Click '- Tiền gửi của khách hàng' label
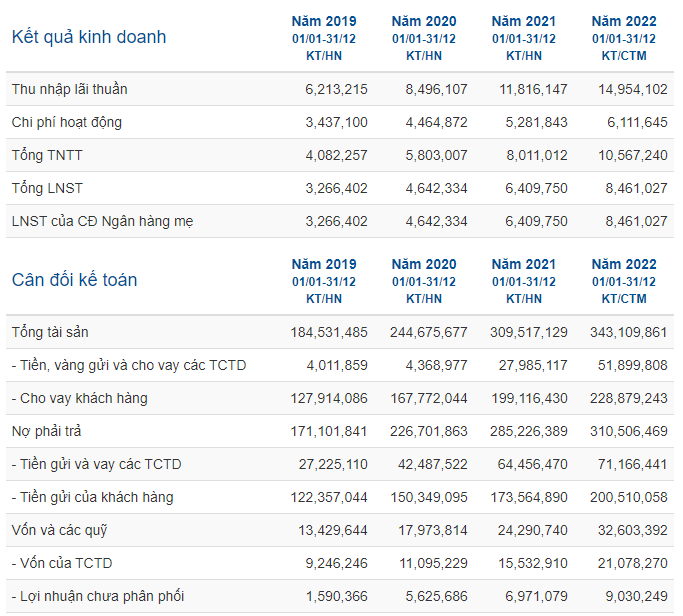 point(92,498)
